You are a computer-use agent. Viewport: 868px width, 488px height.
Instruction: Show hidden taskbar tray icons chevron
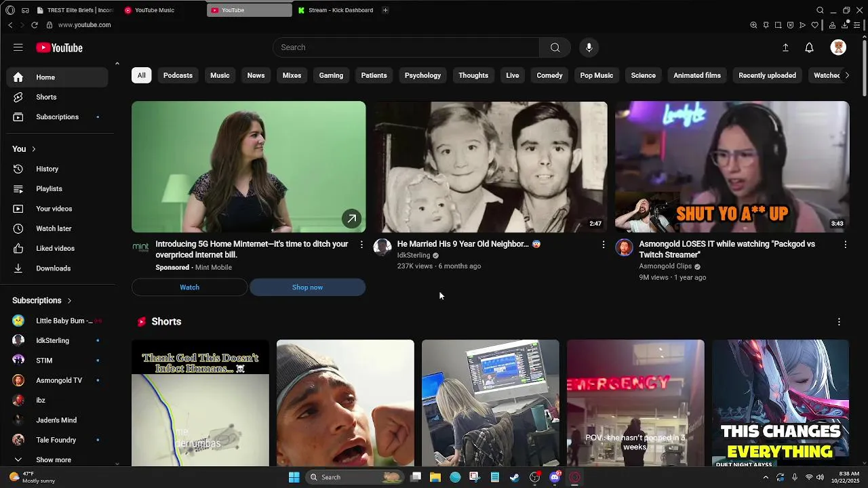tap(766, 477)
